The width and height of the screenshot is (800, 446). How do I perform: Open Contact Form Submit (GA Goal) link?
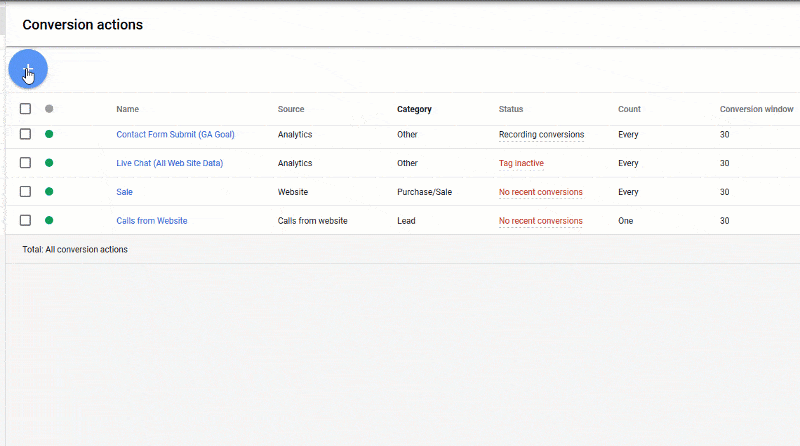tap(176, 134)
